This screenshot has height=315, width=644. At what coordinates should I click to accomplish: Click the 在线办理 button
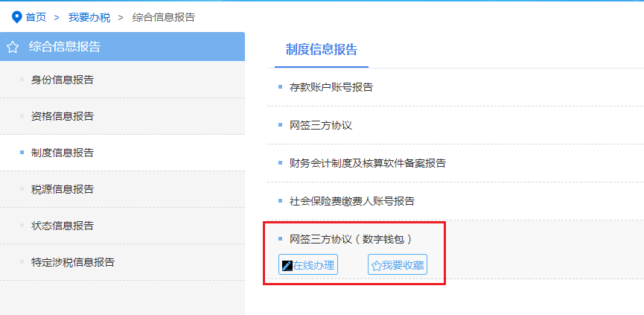click(x=308, y=266)
